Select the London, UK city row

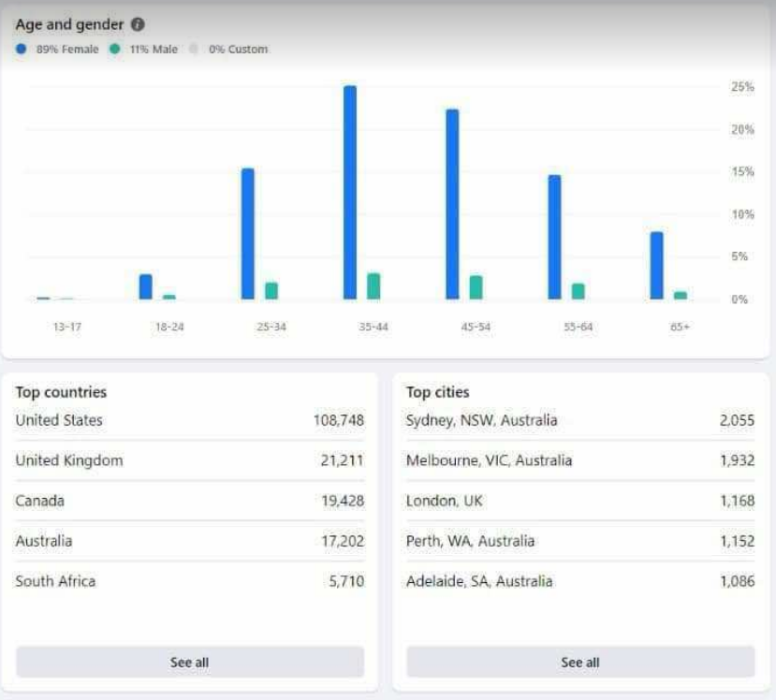(580, 501)
